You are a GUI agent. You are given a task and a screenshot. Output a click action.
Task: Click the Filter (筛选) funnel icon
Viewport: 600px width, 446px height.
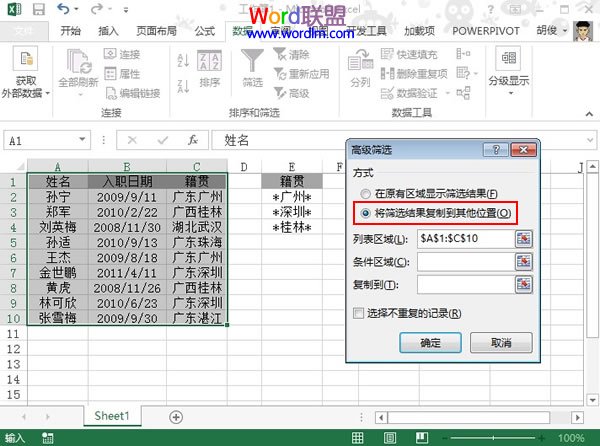tap(252, 60)
